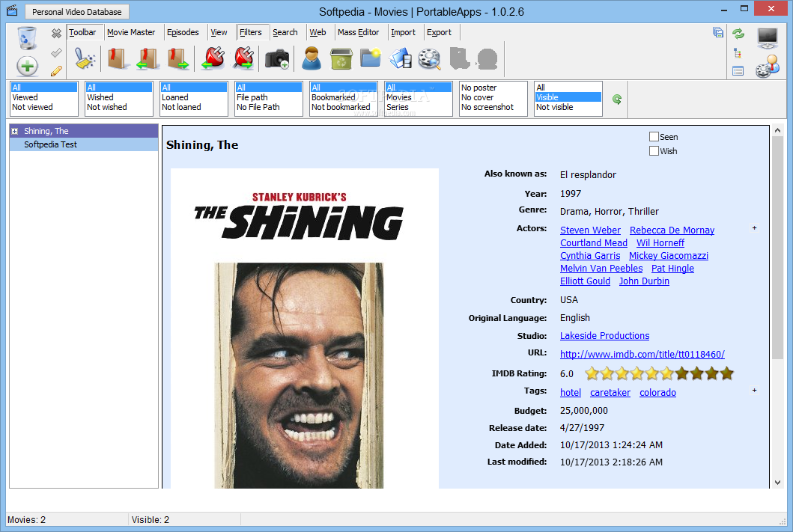
Task: Click the green recycle bin toolbar icon
Action: point(341,59)
